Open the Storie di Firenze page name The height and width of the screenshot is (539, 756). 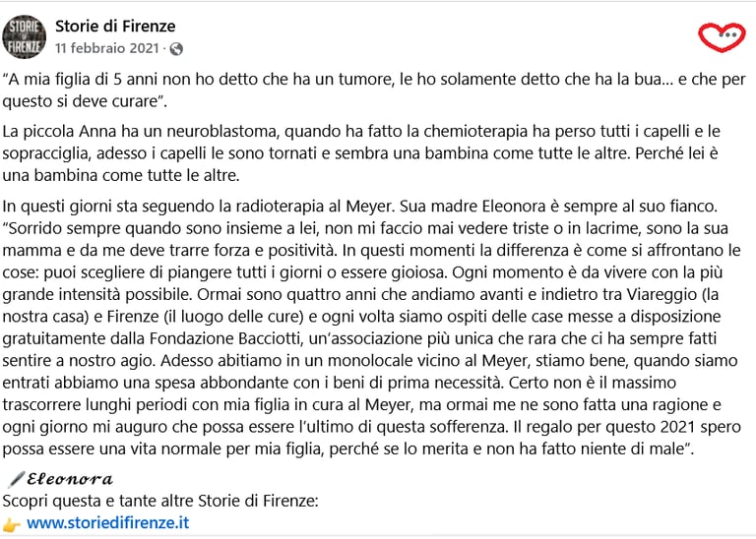tap(115, 26)
